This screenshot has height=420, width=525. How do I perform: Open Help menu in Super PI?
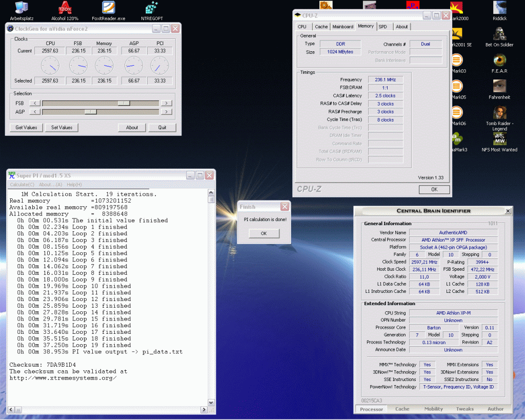[x=74, y=185]
